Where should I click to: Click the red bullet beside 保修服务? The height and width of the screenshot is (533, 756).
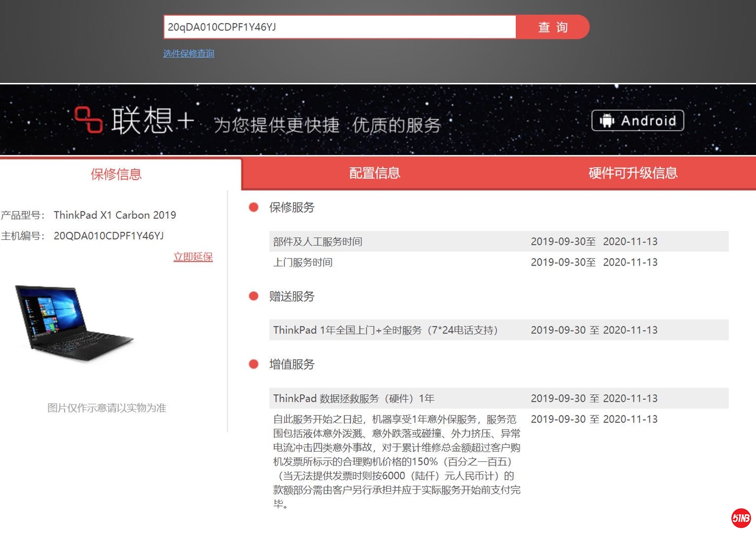(253, 207)
